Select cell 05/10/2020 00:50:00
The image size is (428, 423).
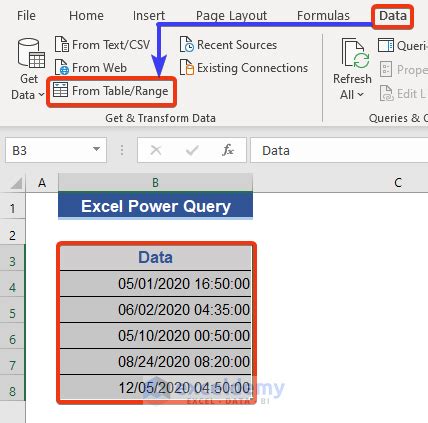point(155,336)
